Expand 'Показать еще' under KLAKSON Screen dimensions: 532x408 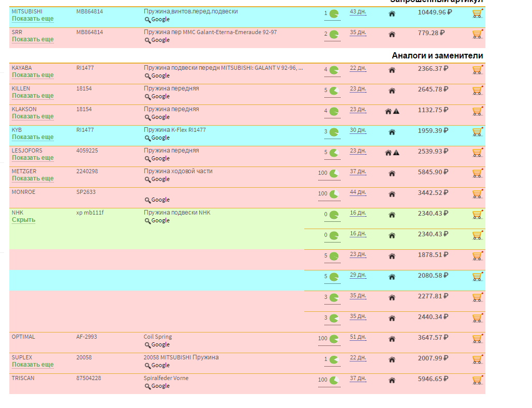coord(33,116)
